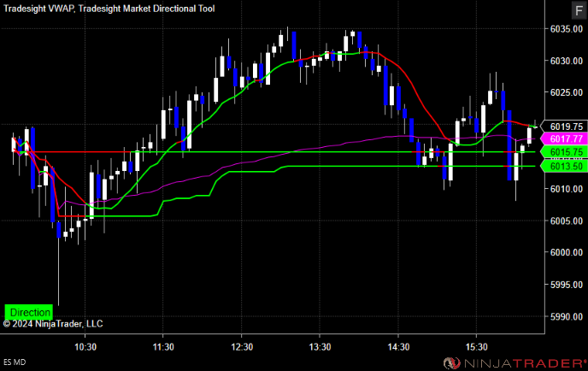
Task: Click the F button in chart corner
Action: click(579, 10)
